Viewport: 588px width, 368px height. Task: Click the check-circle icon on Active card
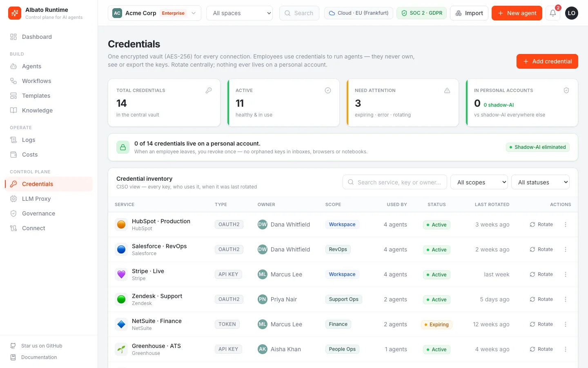pyautogui.click(x=328, y=90)
